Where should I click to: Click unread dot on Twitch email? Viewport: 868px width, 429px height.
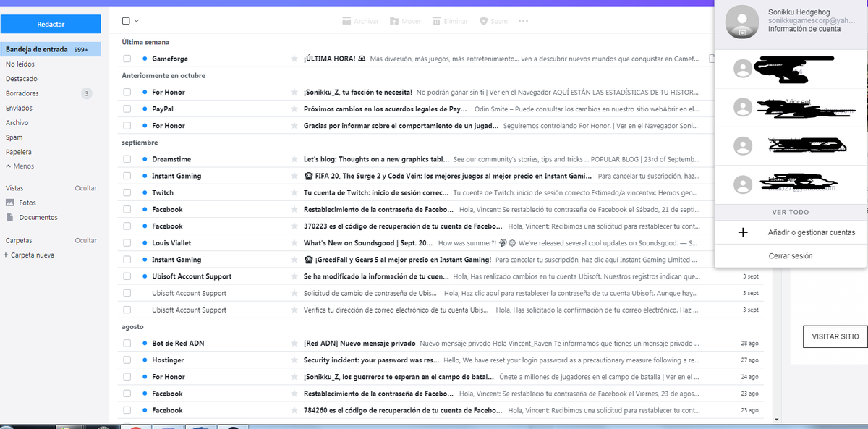click(x=145, y=193)
